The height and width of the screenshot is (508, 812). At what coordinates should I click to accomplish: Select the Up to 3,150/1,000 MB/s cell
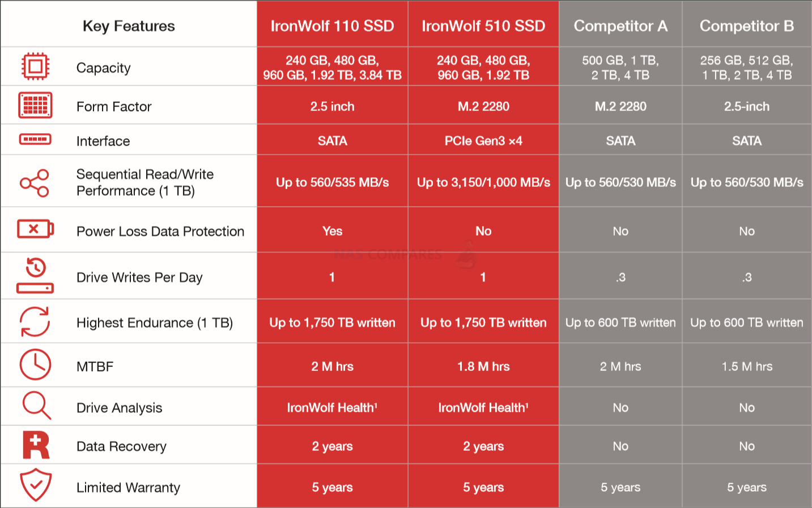483,182
